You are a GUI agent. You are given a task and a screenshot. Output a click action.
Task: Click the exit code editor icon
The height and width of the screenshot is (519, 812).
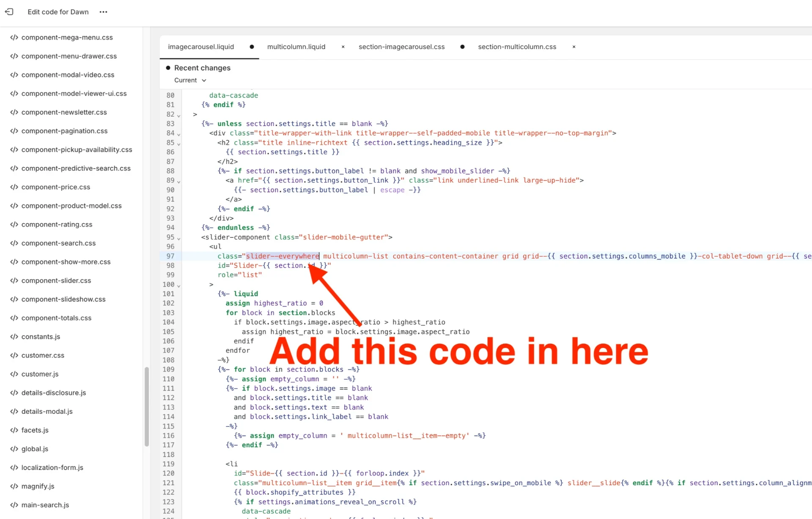point(9,12)
